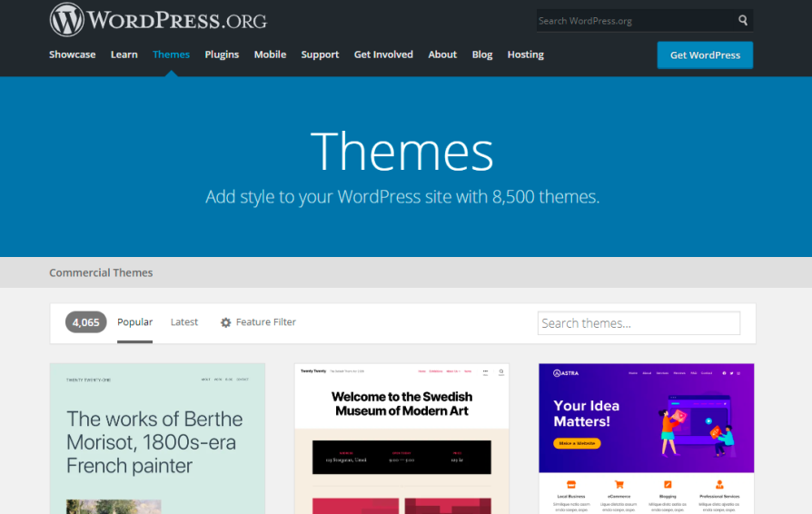
Task: Open the Plugins section
Action: click(222, 54)
